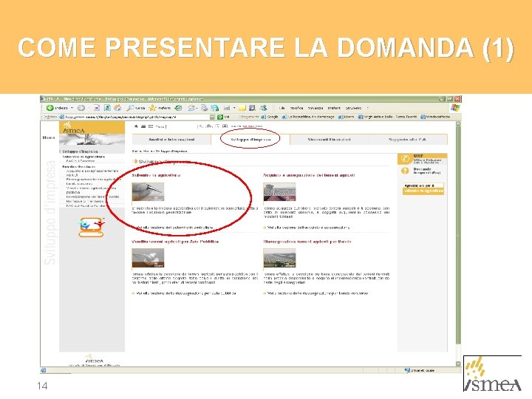Click the History toolbar icon
This screenshot has width=532, height=399.
[x=179, y=108]
